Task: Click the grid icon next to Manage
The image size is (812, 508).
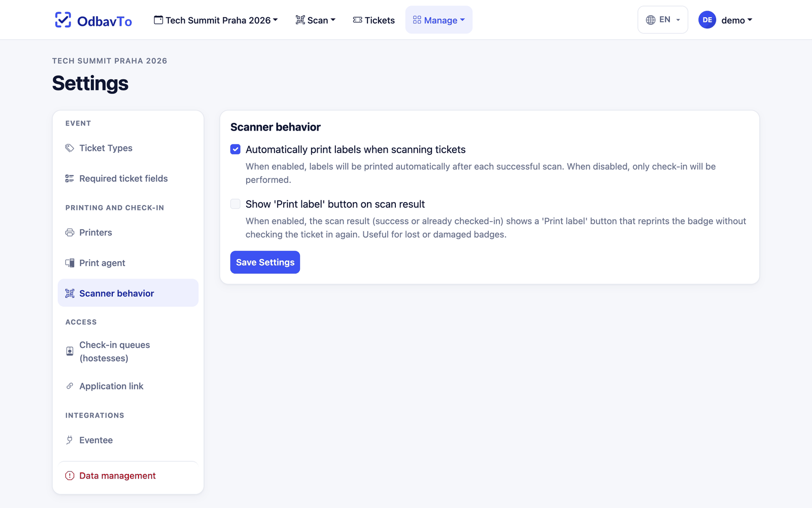Action: coord(417,20)
